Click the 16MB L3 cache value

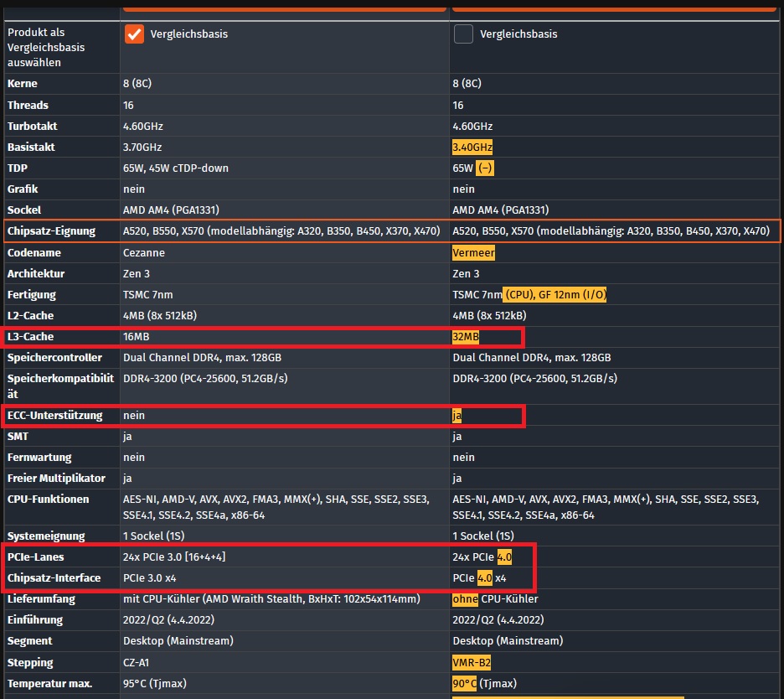136,337
